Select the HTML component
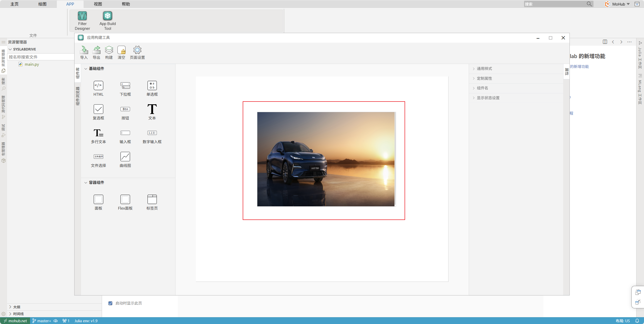The height and width of the screenshot is (324, 644). tap(98, 88)
